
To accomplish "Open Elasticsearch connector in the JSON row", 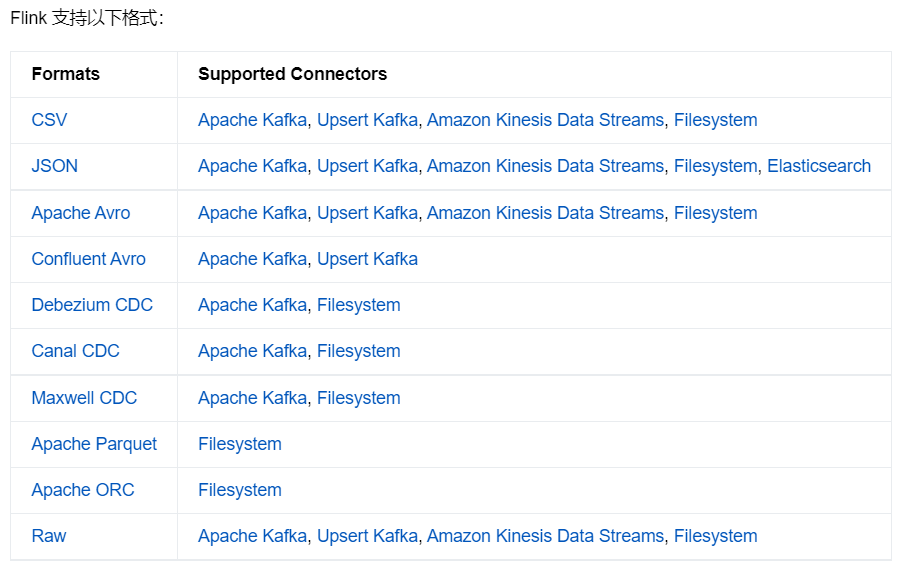I will point(818,166).
